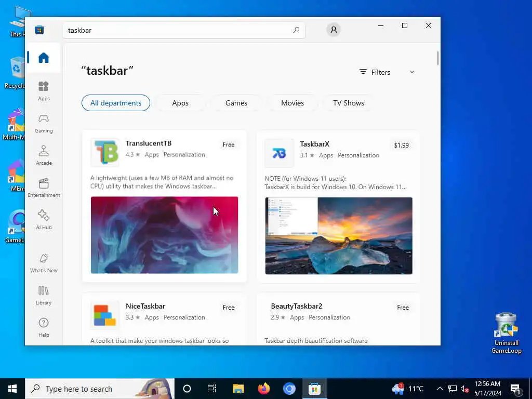532x399 pixels.
Task: Click the Microsoft Store logo in title bar
Action: (39, 30)
